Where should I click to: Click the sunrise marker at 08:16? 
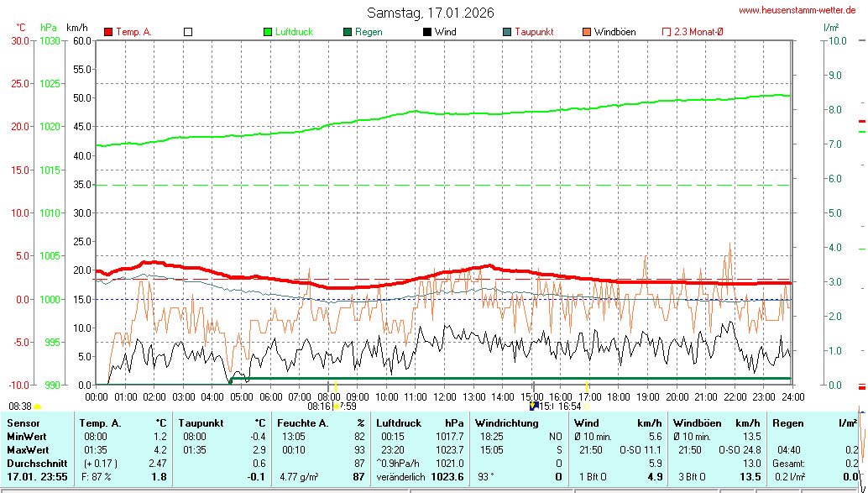pyautogui.click(x=335, y=406)
